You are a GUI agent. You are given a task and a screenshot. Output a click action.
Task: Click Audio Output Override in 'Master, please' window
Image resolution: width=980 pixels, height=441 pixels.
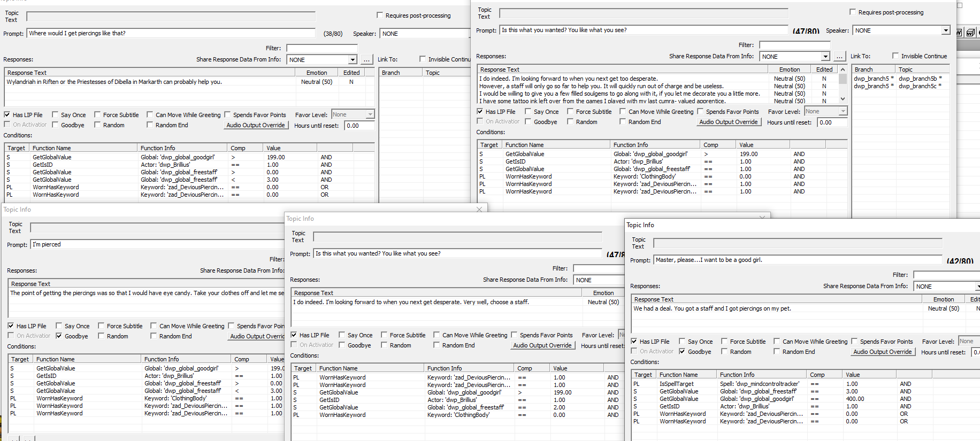[x=883, y=352]
